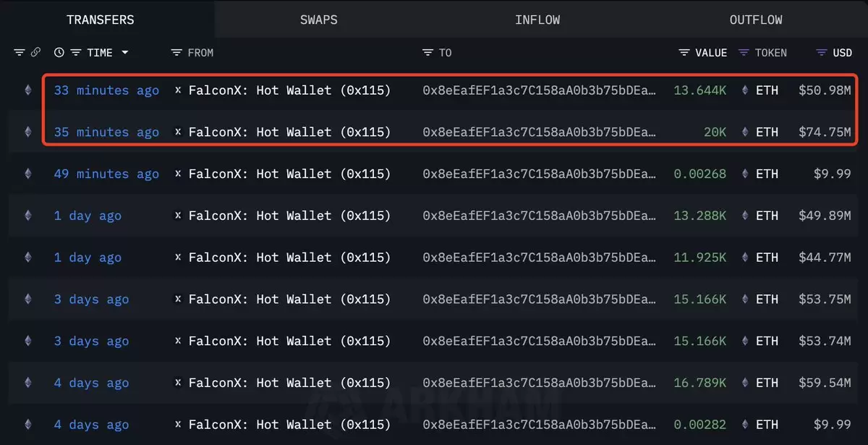Click the filter icon next to USD
This screenshot has width=868, height=445.
[x=821, y=53]
